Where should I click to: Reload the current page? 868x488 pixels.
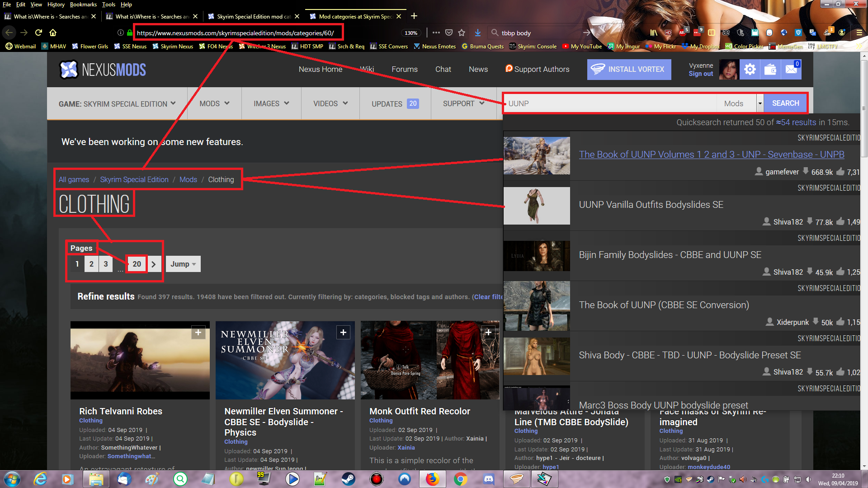tap(38, 33)
